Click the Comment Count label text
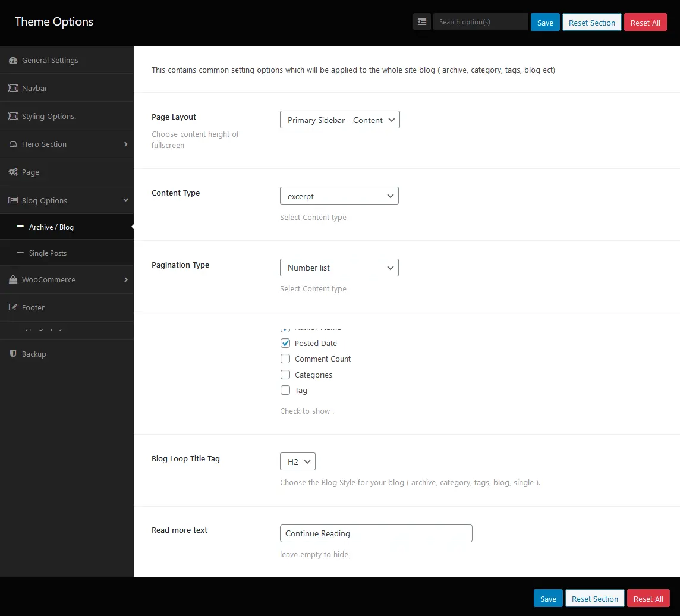This screenshot has width=680, height=616. click(323, 359)
